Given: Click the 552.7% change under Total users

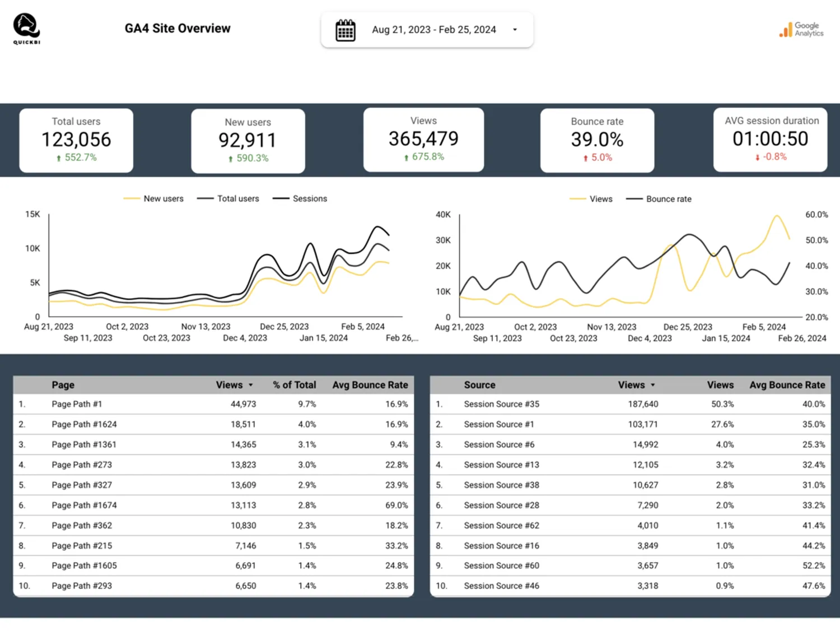Looking at the screenshot, I should (x=81, y=157).
